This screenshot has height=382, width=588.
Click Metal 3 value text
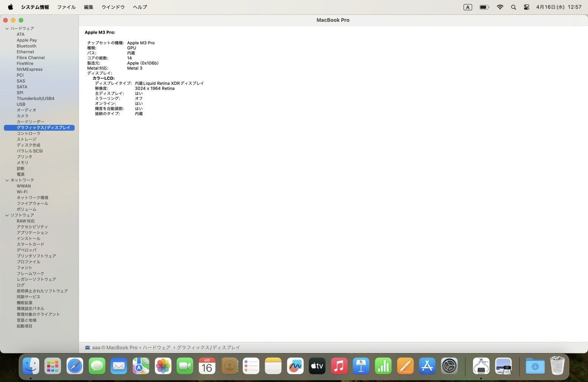[x=135, y=68]
